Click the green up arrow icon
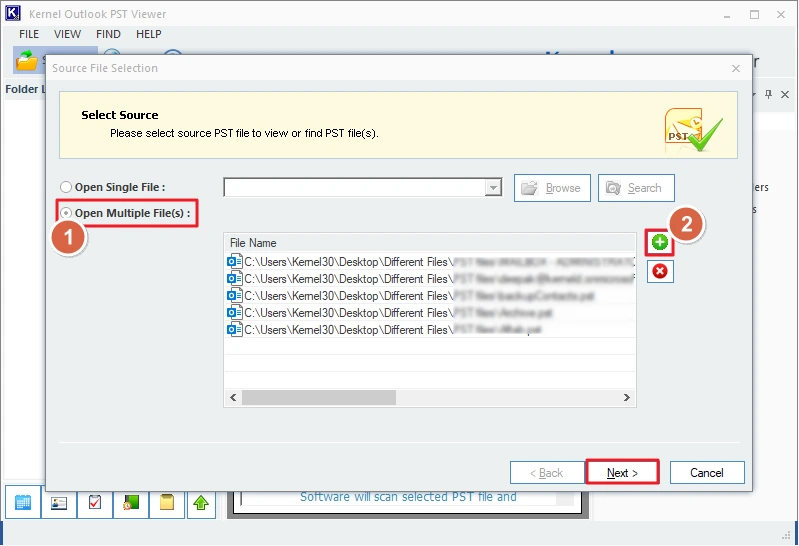Image resolution: width=799 pixels, height=546 pixels. 201,503
